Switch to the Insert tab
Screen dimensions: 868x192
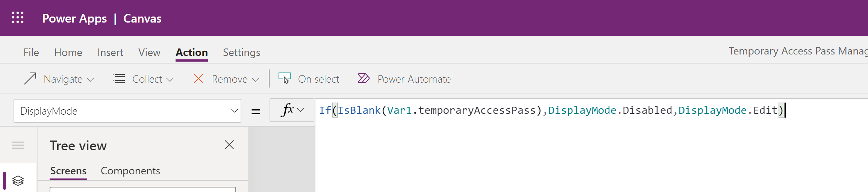110,52
